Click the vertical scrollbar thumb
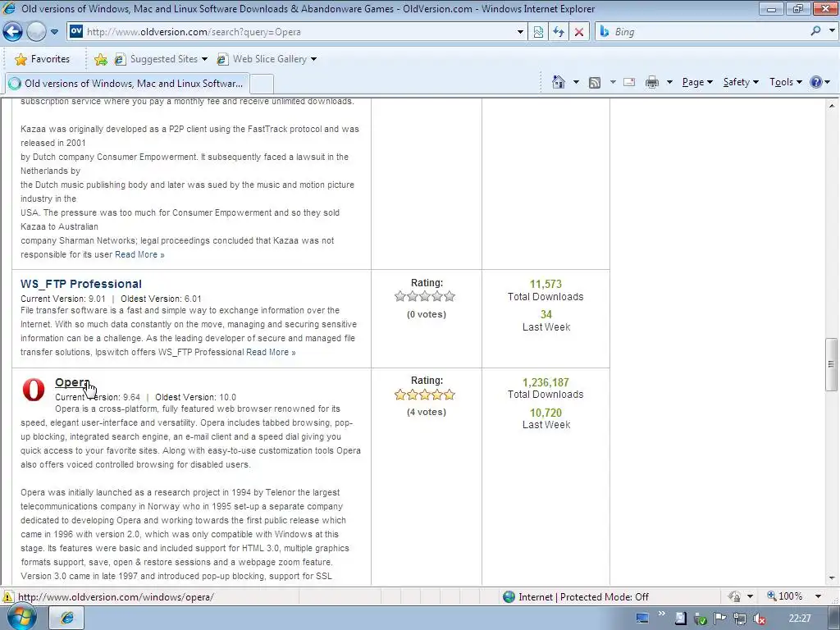 click(831, 364)
